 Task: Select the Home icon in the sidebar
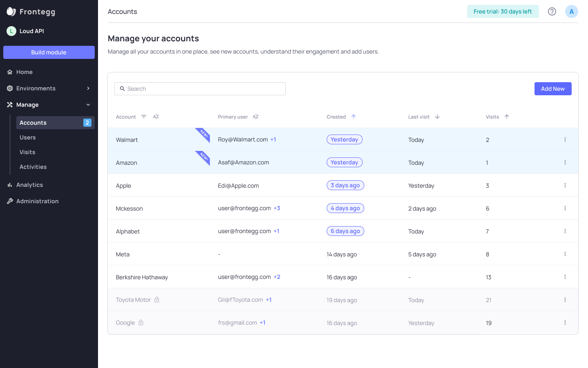(9, 72)
